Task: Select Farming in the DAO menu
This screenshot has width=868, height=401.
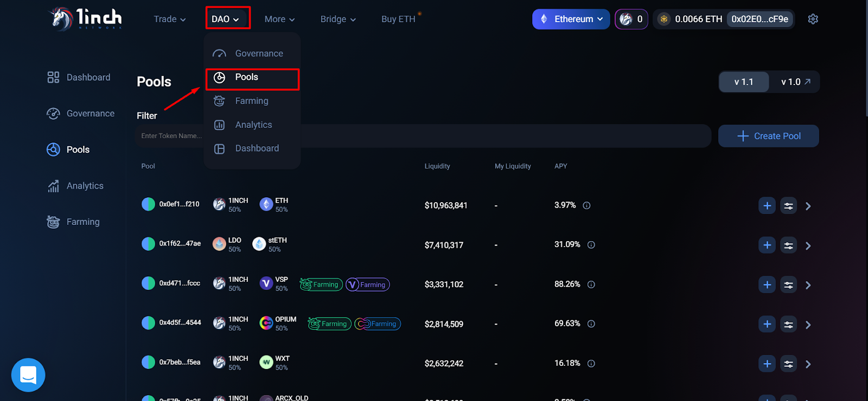Action: coord(252,101)
